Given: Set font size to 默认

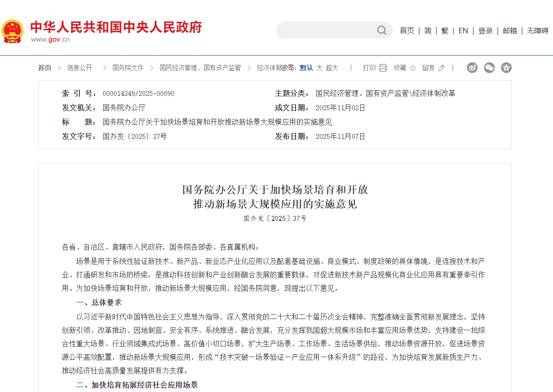Looking at the screenshot, I should click(x=306, y=68).
